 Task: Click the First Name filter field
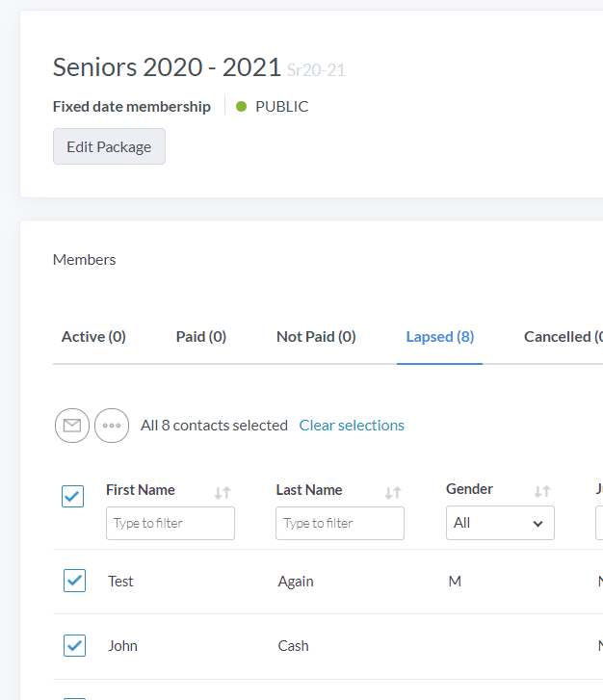coord(170,523)
